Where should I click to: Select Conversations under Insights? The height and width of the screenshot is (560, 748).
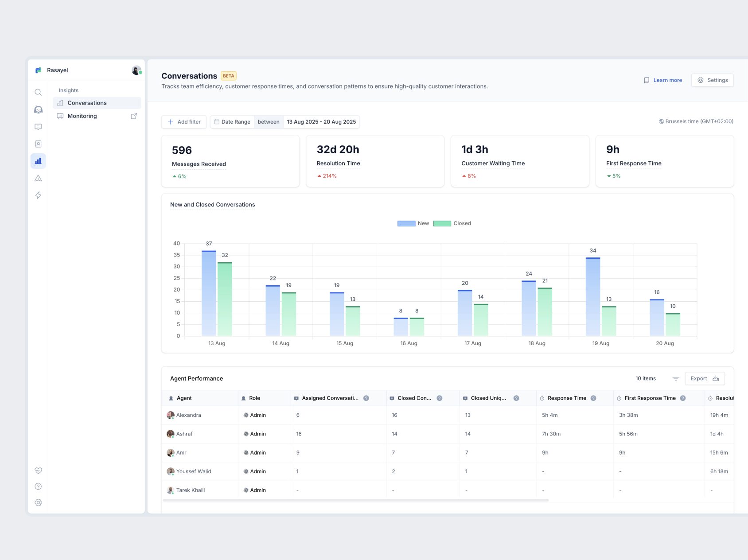(x=87, y=103)
